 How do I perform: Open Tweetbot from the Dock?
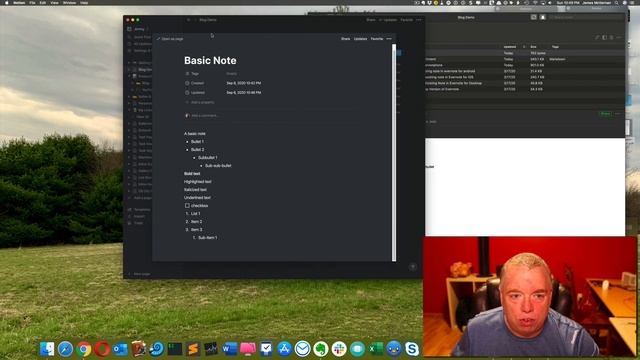point(394,349)
